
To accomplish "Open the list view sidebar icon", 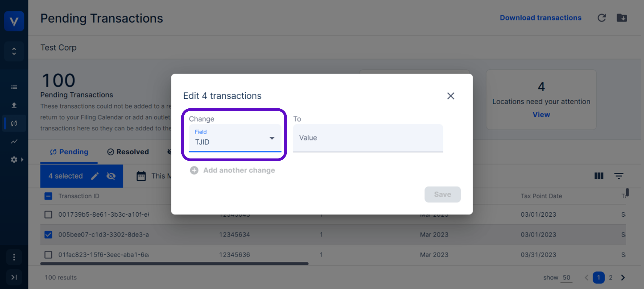I will pyautogui.click(x=14, y=87).
